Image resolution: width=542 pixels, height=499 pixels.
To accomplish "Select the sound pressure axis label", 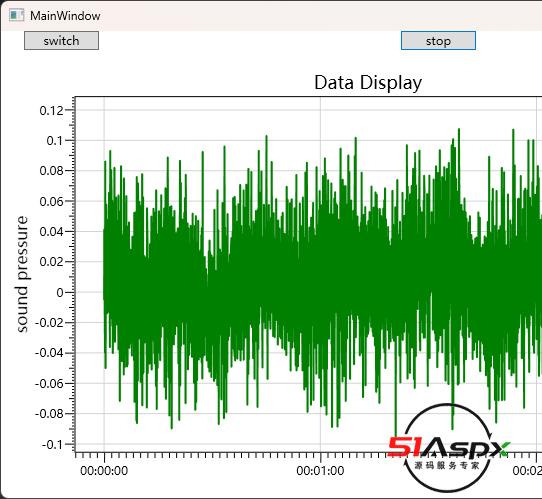I will click(x=22, y=274).
